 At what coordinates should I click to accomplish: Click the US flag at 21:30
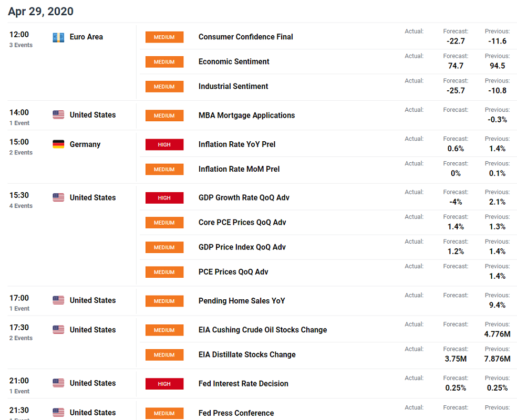click(58, 412)
